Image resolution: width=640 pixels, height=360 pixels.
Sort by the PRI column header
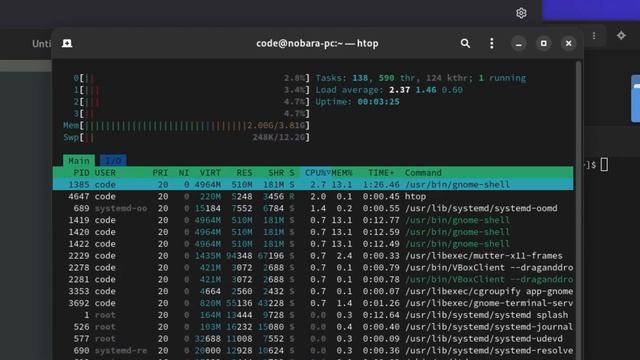click(160, 173)
